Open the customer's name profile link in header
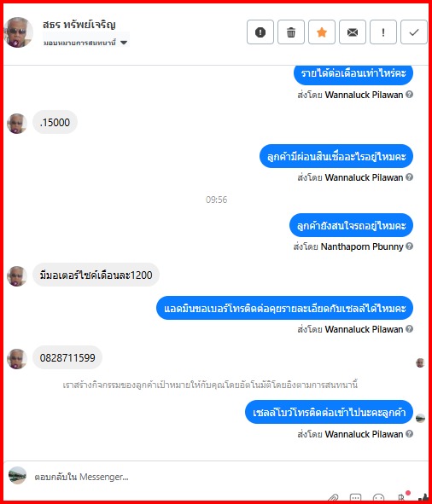This screenshot has width=432, height=504. [79, 25]
